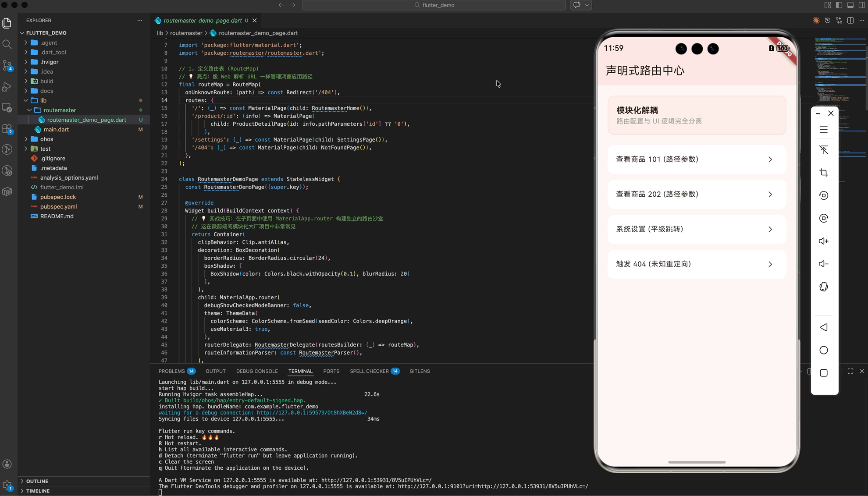Expand the OUTLINE section
Screen dimensions: 868x496
37,481
